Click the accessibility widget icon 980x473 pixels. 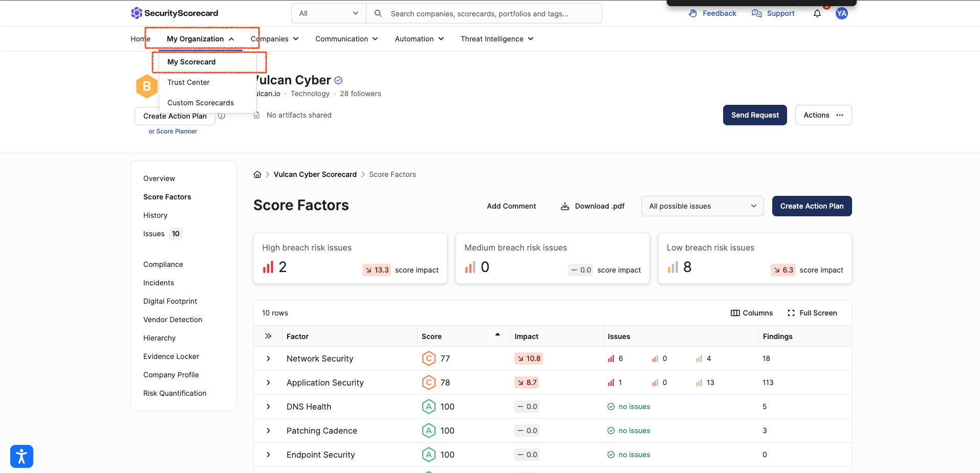(21, 456)
